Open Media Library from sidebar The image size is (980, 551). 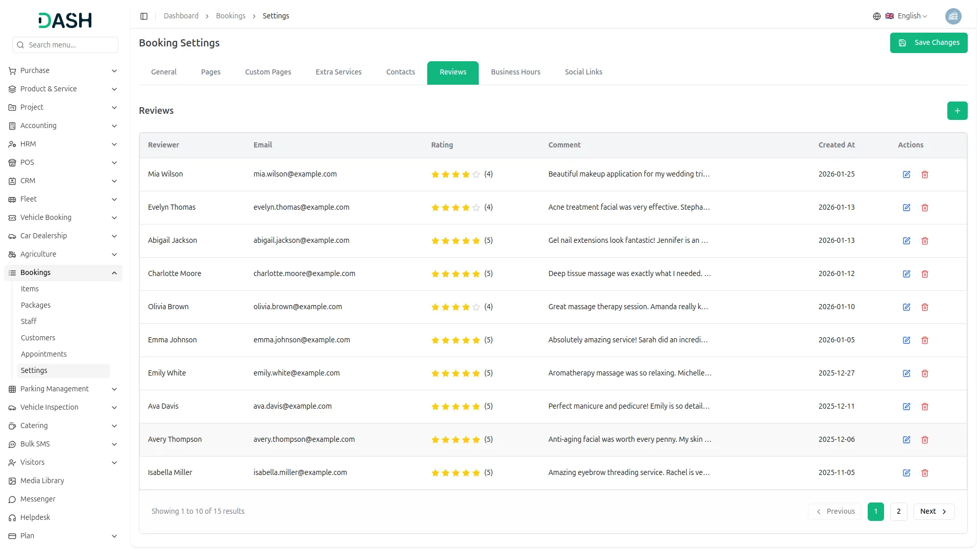(42, 481)
